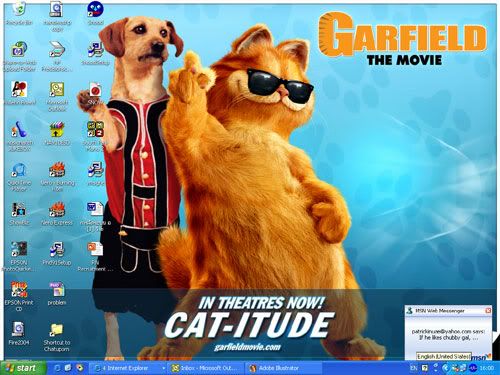Click the Show Desktop Quick Launch icon
500x375 pixels.
(x=68, y=368)
